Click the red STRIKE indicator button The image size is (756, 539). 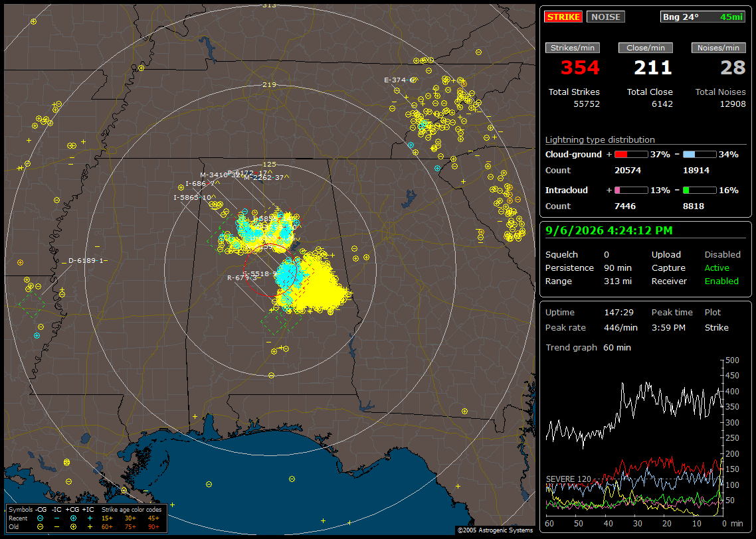point(563,17)
